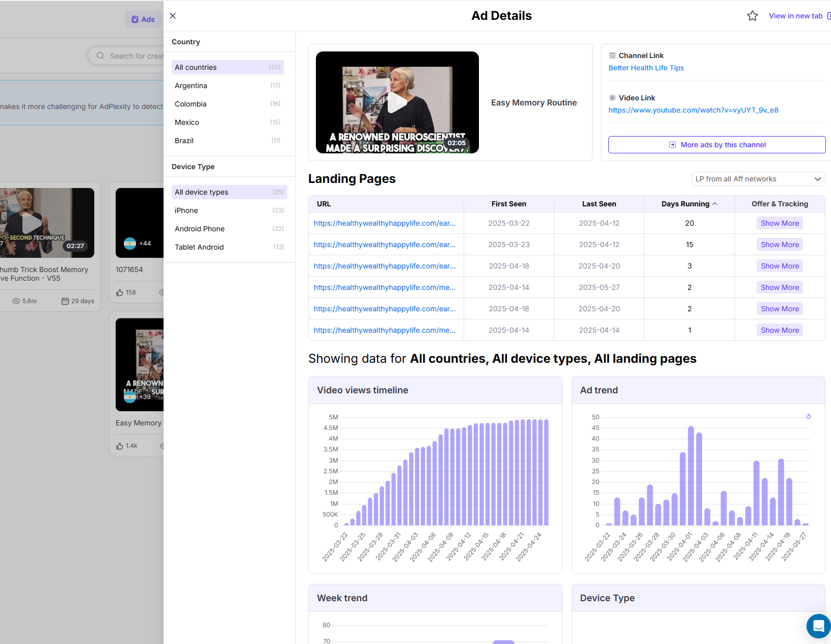This screenshot has height=644, width=831.
Task: Open the chat support widget
Action: coord(818,626)
